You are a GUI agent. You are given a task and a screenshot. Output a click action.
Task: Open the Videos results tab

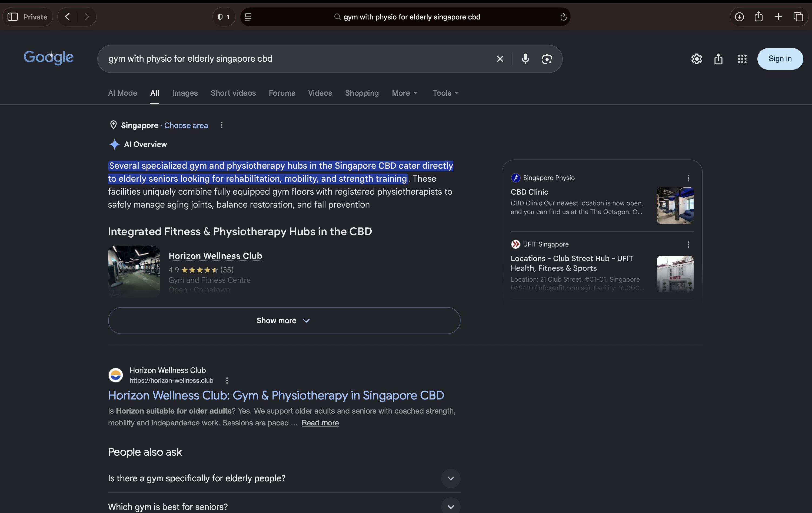click(320, 93)
